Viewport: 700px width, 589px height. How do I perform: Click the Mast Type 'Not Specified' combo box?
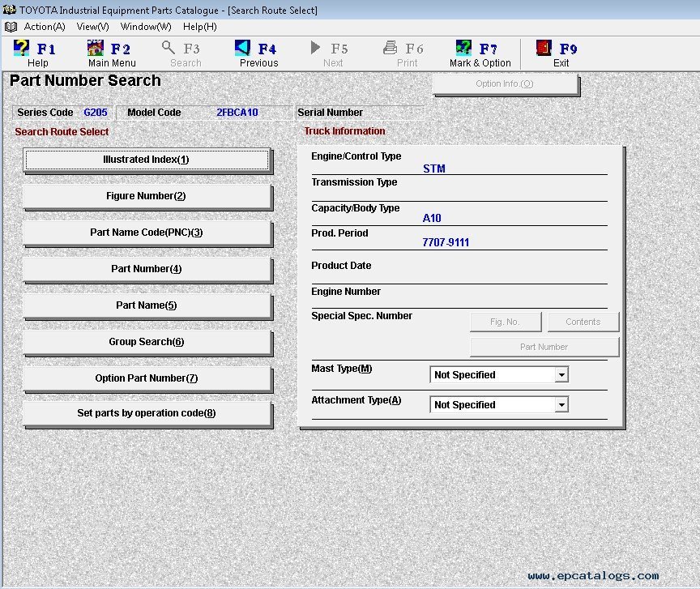tap(498, 374)
